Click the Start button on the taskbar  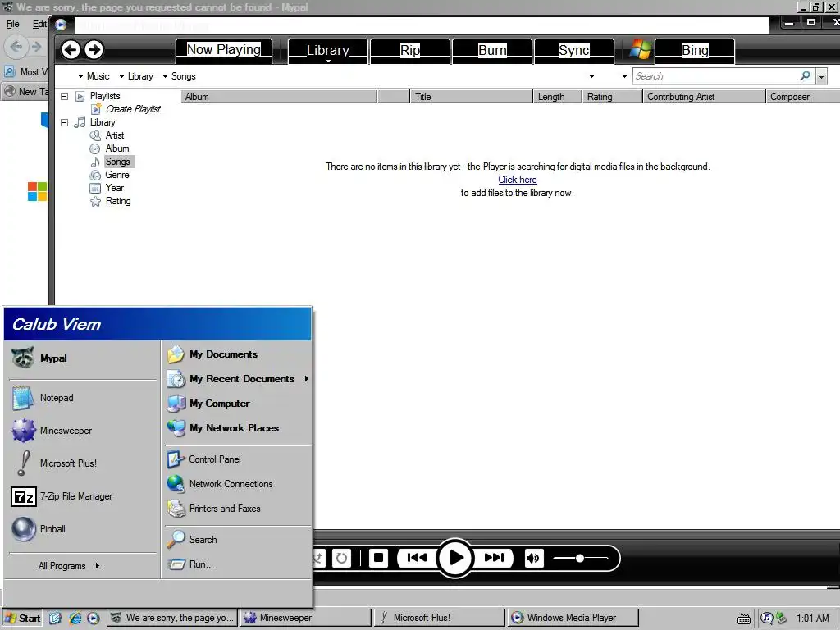tap(22, 619)
